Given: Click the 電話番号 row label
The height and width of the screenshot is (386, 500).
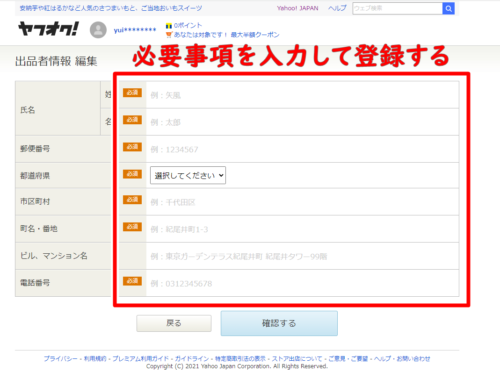Looking at the screenshot, I should pos(35,283).
